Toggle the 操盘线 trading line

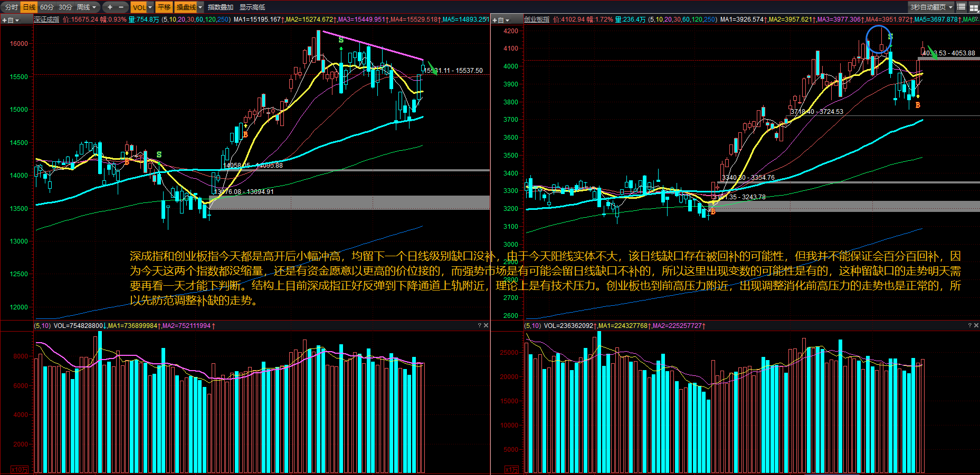tap(186, 7)
